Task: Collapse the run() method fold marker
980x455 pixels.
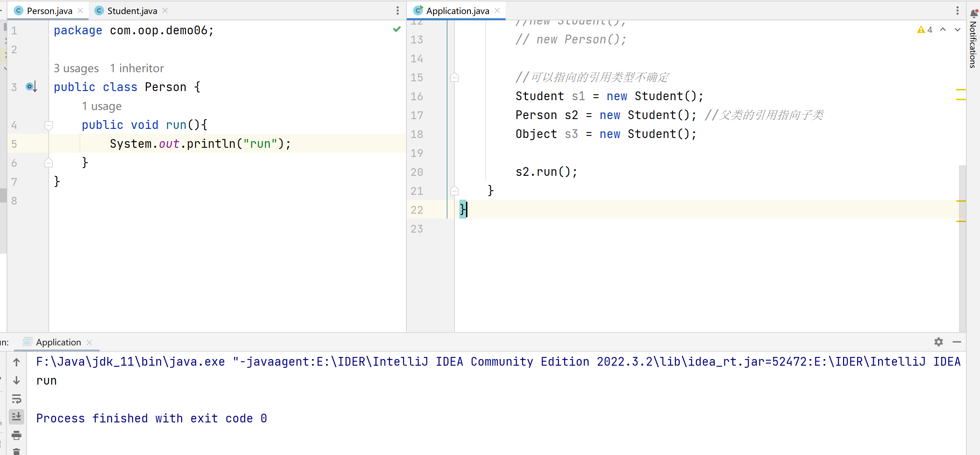Action: pyautogui.click(x=48, y=125)
